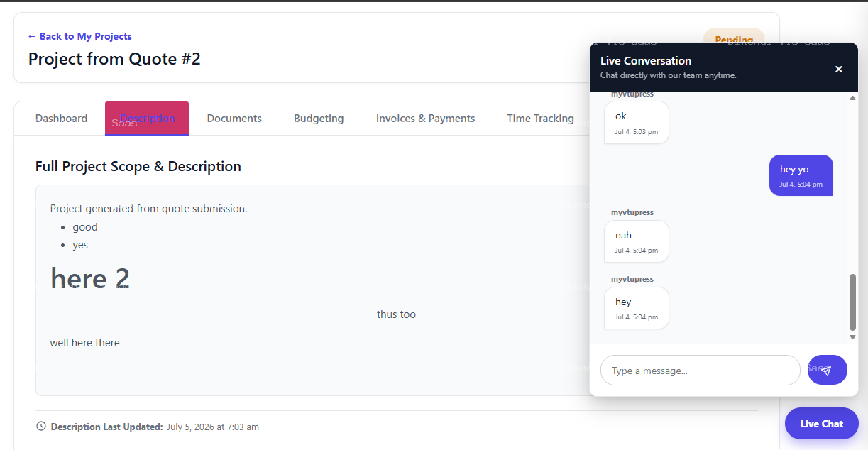Open the Budgeting tab
The width and height of the screenshot is (868, 450).
pos(319,119)
